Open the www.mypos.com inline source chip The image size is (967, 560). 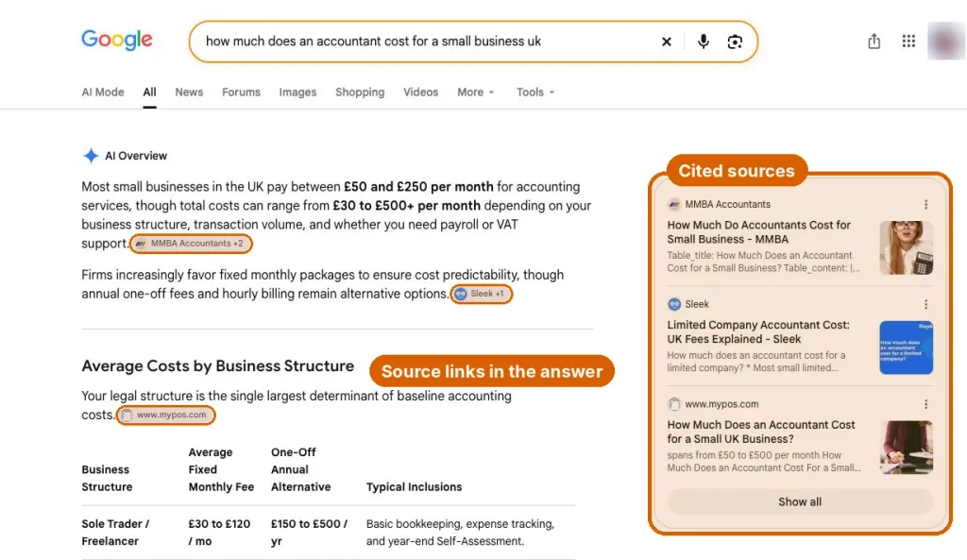click(x=166, y=416)
